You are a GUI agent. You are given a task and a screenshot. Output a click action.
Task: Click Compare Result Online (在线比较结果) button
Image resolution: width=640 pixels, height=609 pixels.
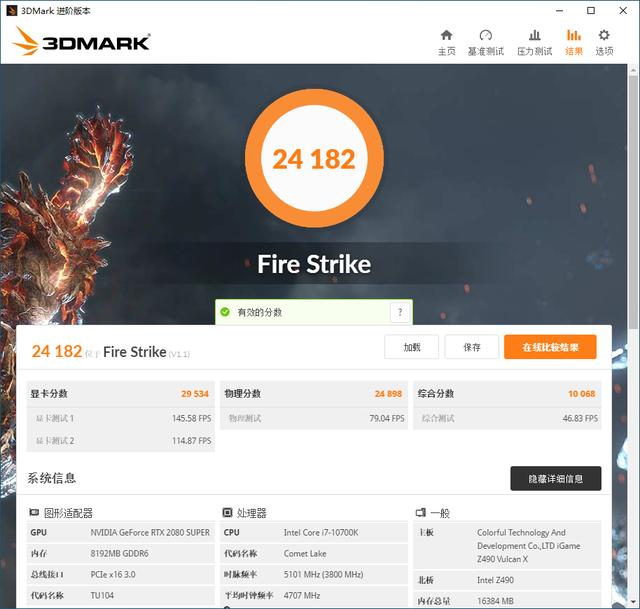550,347
